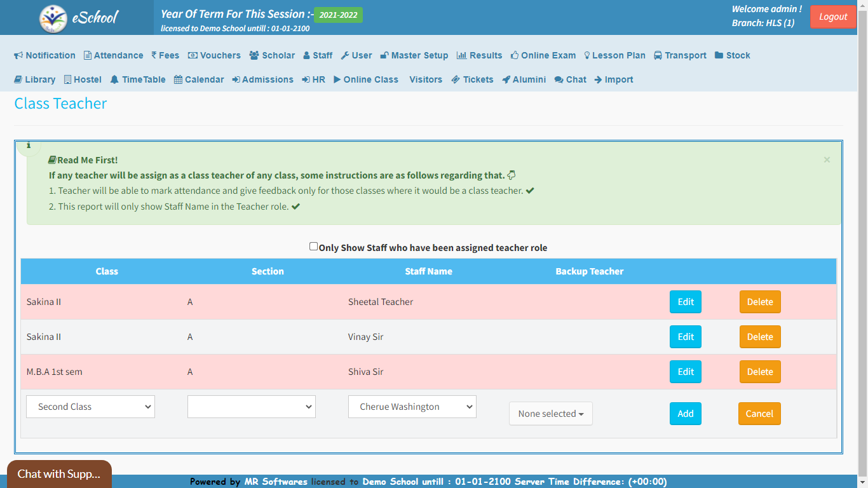The image size is (868, 488).
Task: Open the Cherue Washington staff dropdown
Action: click(412, 407)
